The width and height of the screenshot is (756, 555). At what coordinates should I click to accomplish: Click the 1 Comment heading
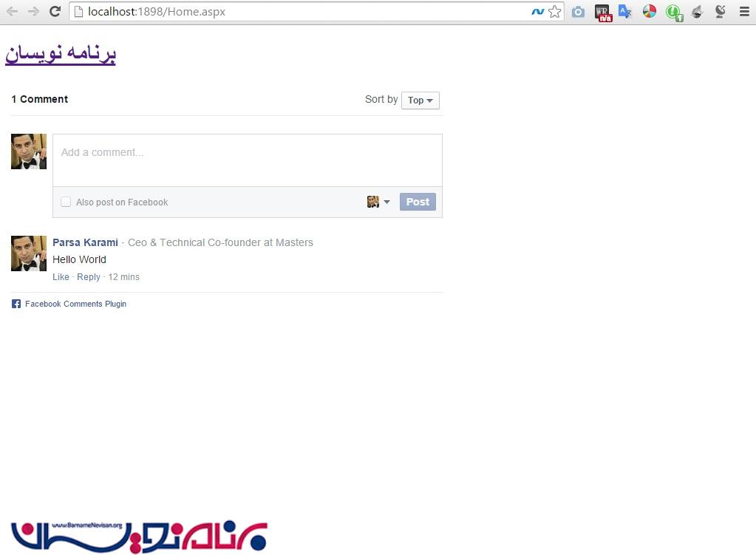pyautogui.click(x=39, y=99)
